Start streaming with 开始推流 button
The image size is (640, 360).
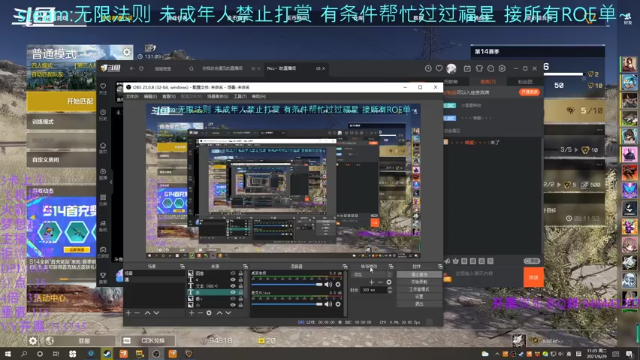(x=419, y=275)
